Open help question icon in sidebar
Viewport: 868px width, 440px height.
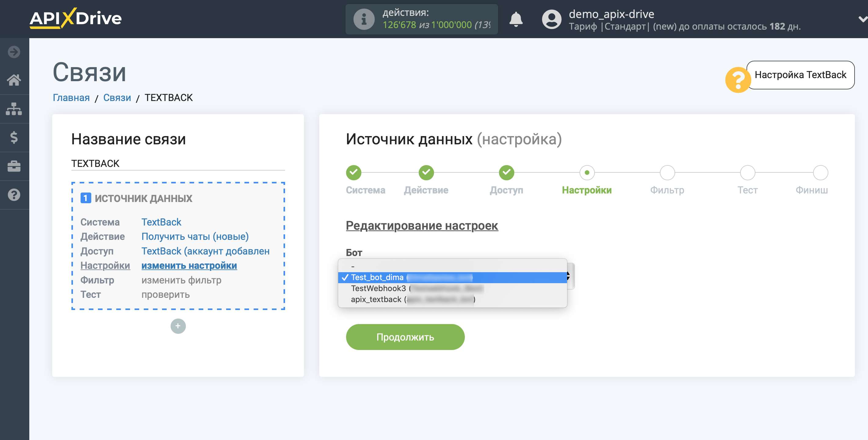pos(14,195)
